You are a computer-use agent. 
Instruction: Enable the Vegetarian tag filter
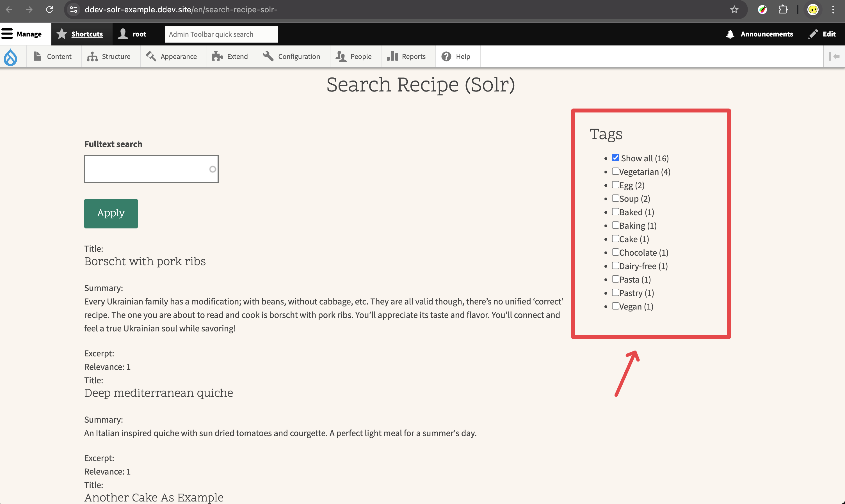click(x=615, y=171)
